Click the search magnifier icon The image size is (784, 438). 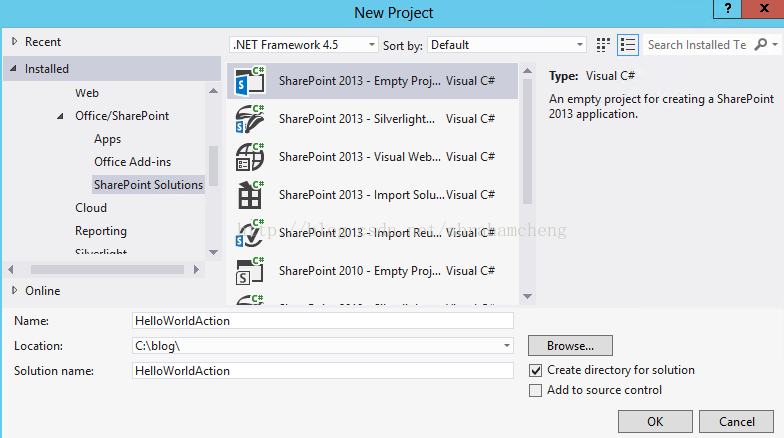(x=760, y=44)
